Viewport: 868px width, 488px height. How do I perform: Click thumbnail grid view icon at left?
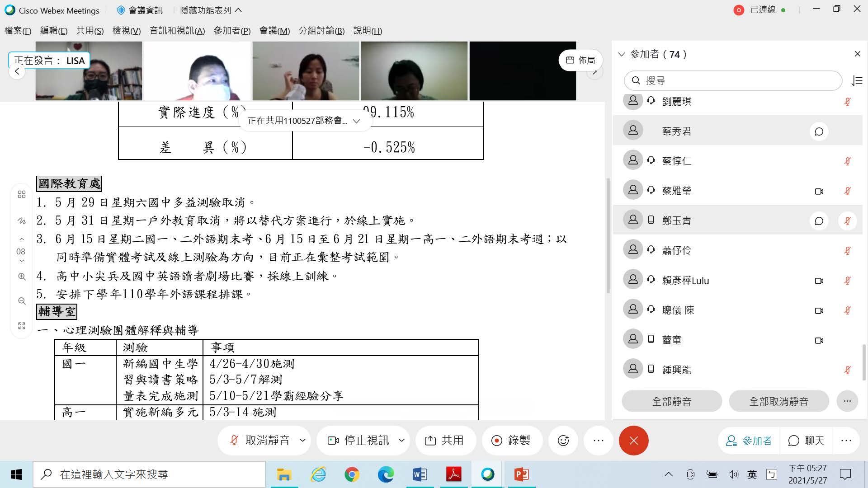22,194
